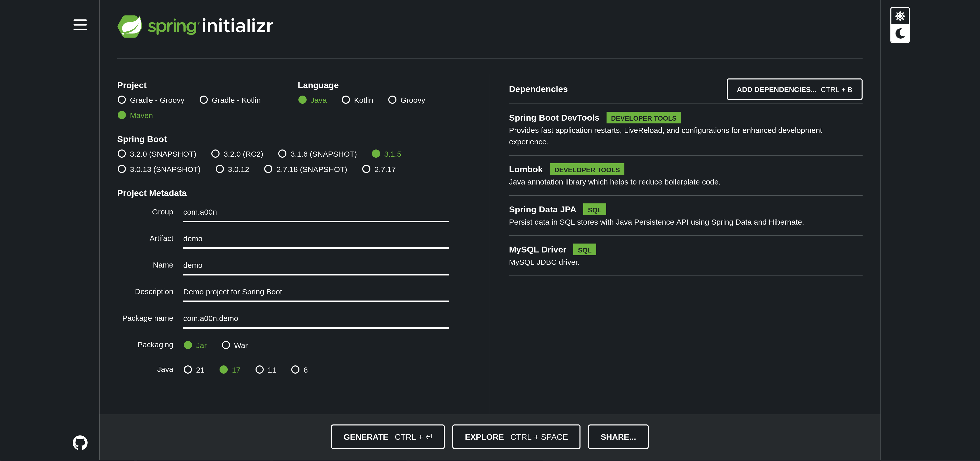The width and height of the screenshot is (980, 461).
Task: Open the Share dialog
Action: point(618,437)
